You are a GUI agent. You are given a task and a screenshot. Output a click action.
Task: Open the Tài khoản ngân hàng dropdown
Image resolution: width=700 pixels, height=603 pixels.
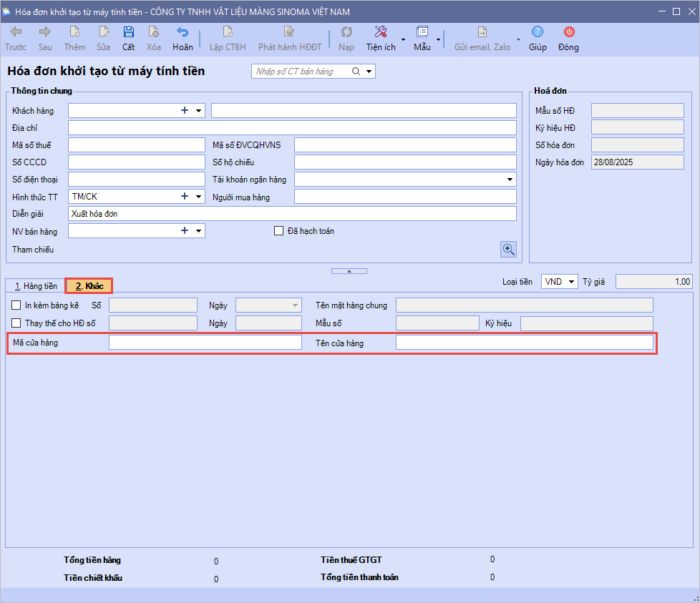(x=510, y=179)
